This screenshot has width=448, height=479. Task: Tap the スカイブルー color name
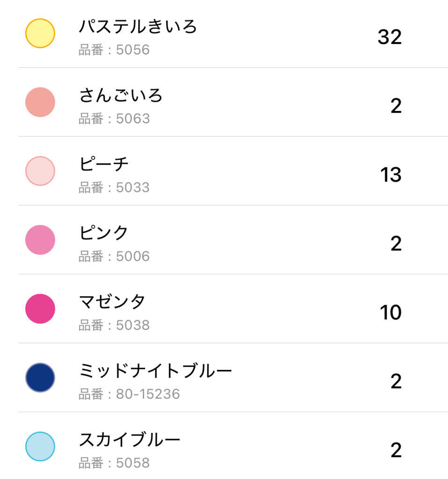[129, 440]
